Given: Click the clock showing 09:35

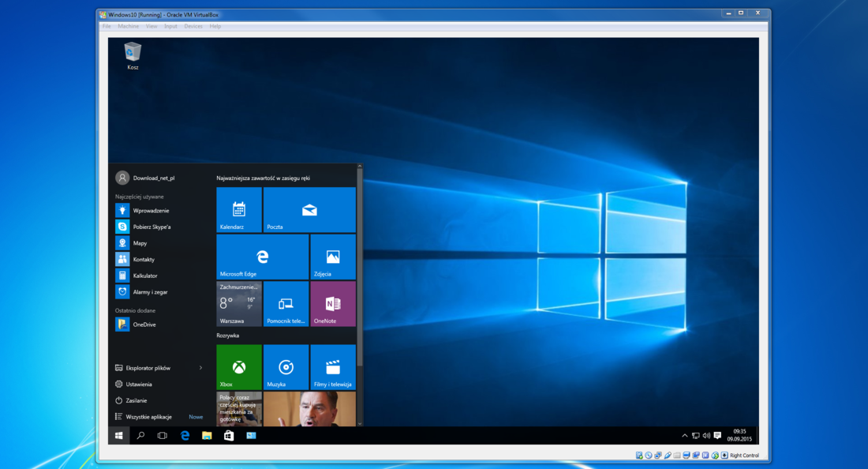Looking at the screenshot, I should pyautogui.click(x=739, y=435).
